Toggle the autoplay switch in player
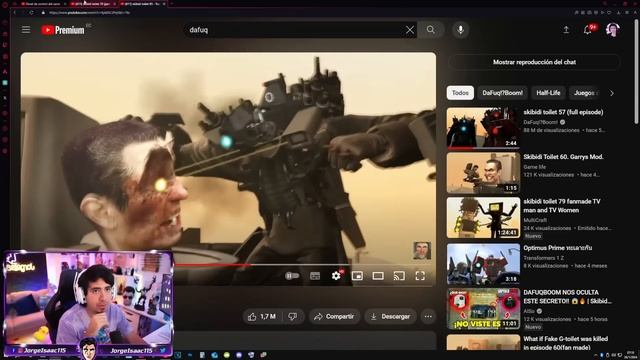The image size is (640, 360). (x=292, y=276)
